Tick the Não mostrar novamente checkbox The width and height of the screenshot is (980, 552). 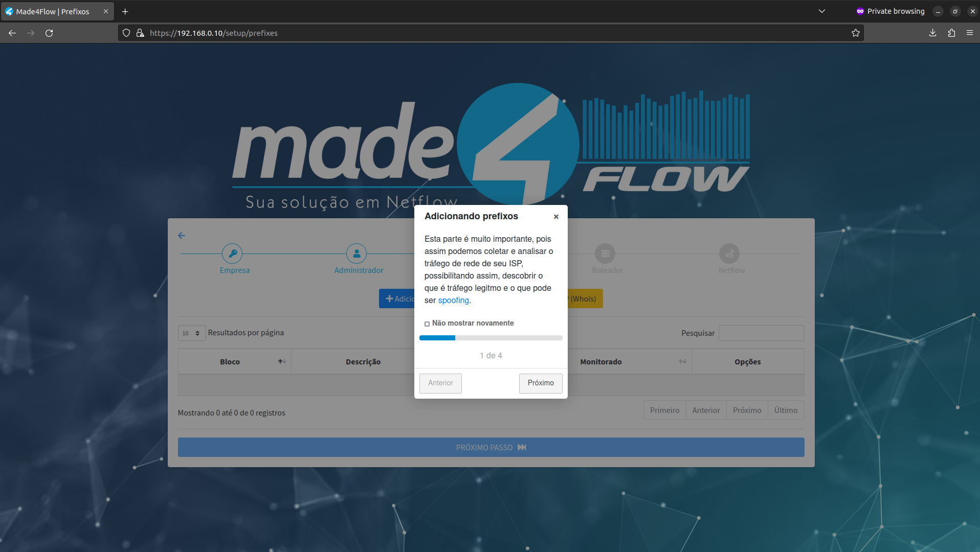[x=427, y=324]
